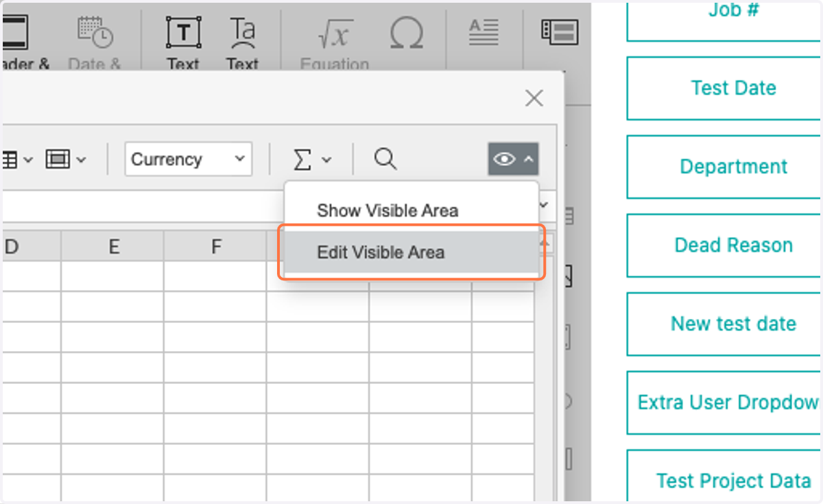
Task: Open the Header & Footer tool
Action: click(25, 41)
